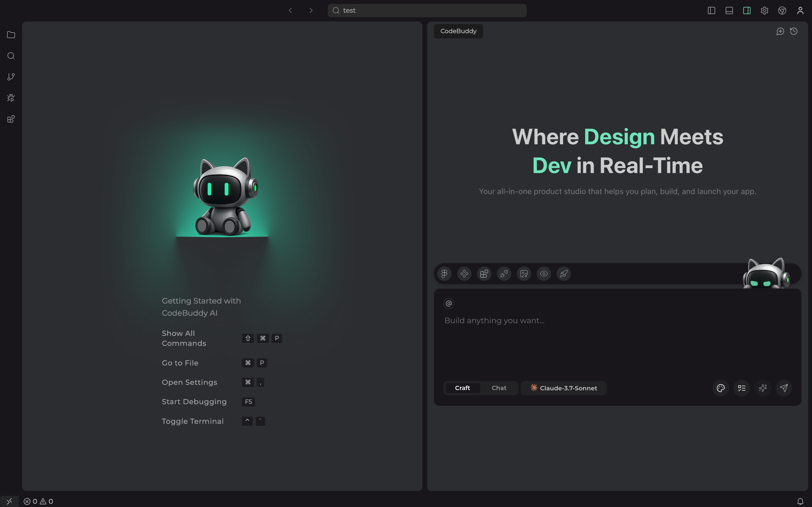Click the plug connection icon

tap(504, 274)
